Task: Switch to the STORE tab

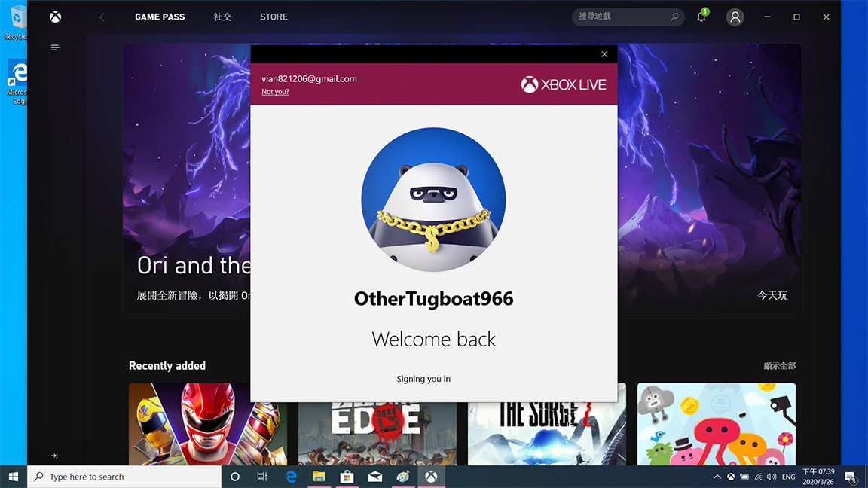Action: (x=274, y=17)
